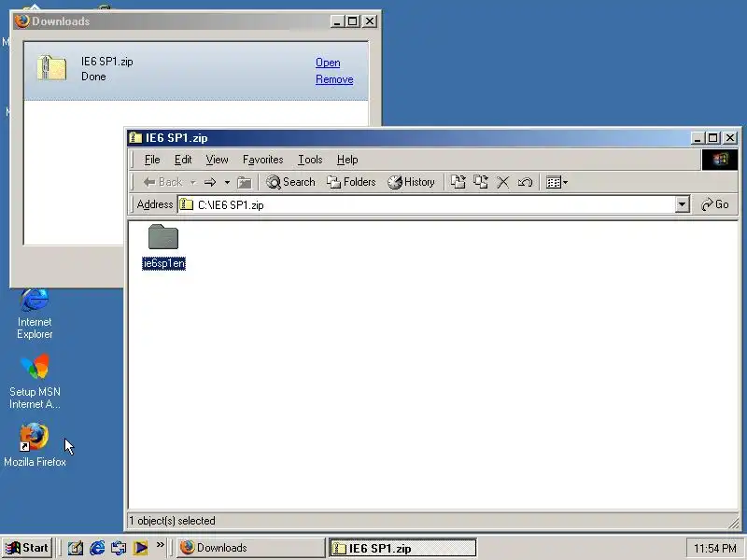Open the Favorites menu
Image resolution: width=747 pixels, height=560 pixels.
pyautogui.click(x=262, y=160)
